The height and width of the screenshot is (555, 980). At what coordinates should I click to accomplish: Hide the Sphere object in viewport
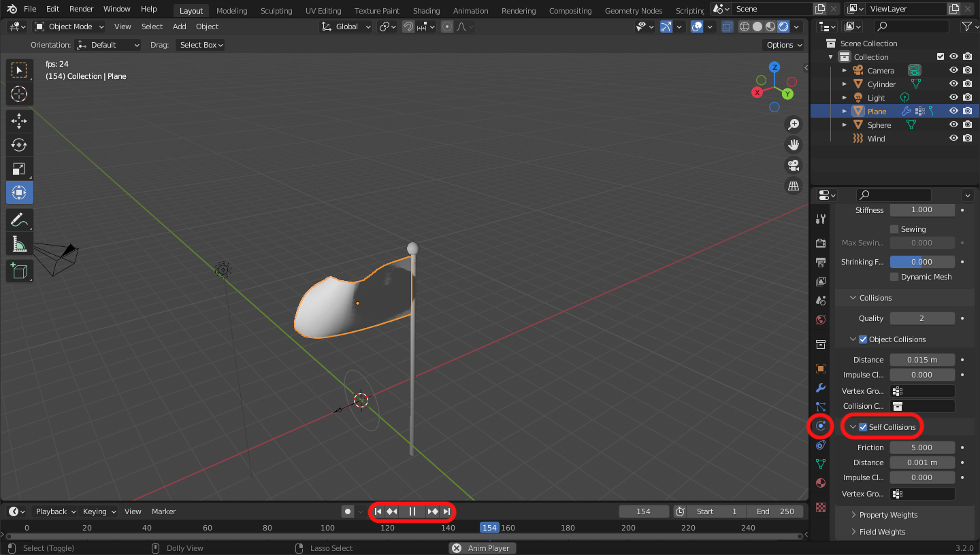pos(954,125)
